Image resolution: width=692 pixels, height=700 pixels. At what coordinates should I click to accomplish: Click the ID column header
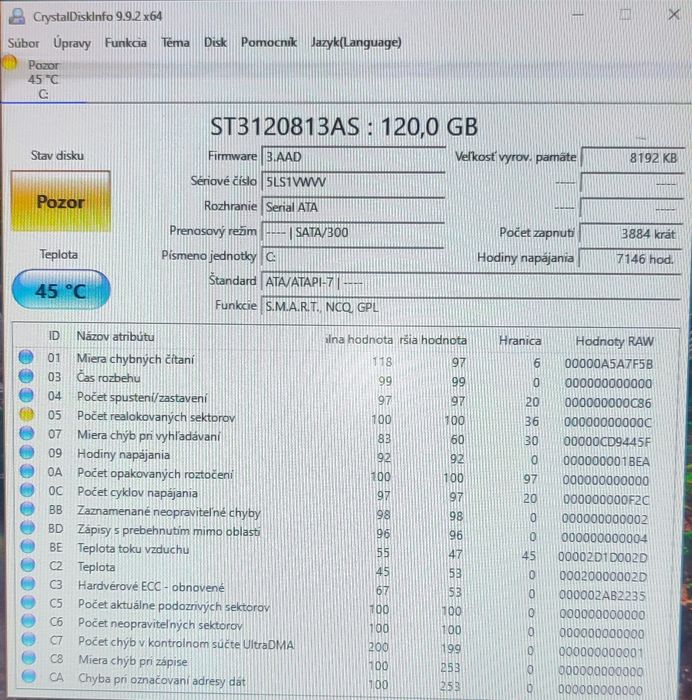(54, 335)
